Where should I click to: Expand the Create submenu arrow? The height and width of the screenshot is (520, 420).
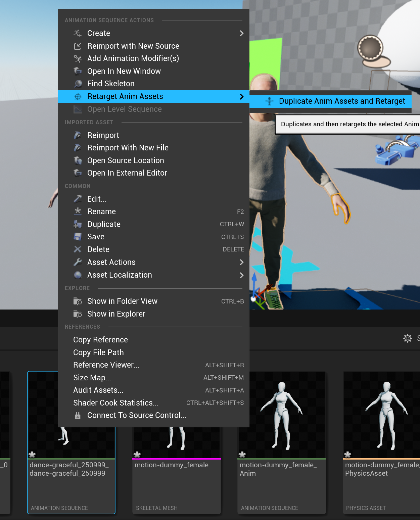tap(241, 33)
